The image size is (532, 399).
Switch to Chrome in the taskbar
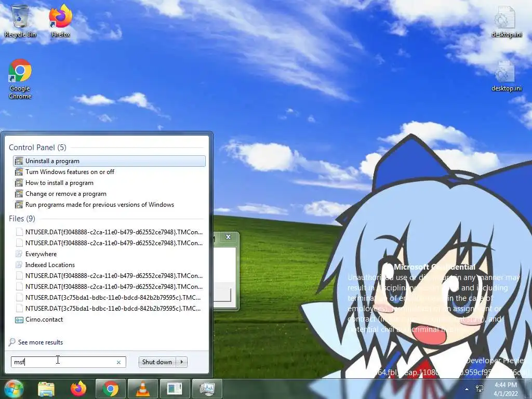[x=111, y=389]
